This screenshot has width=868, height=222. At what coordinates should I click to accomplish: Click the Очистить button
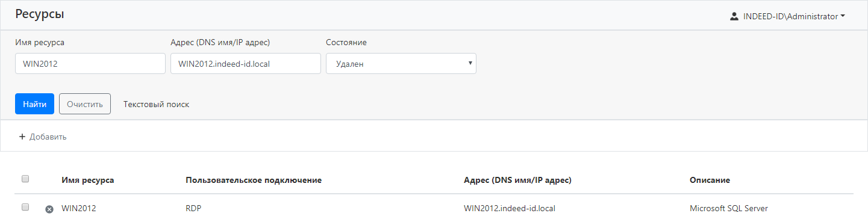pos(85,103)
